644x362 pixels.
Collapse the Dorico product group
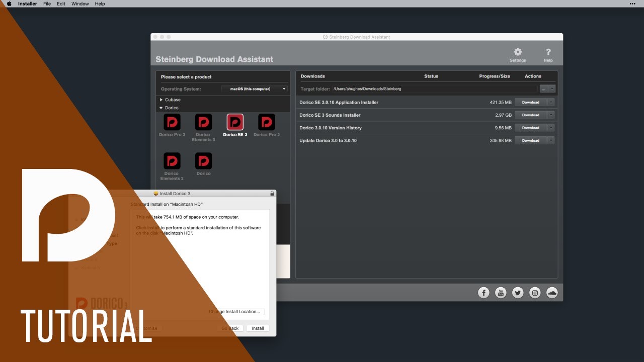point(162,108)
